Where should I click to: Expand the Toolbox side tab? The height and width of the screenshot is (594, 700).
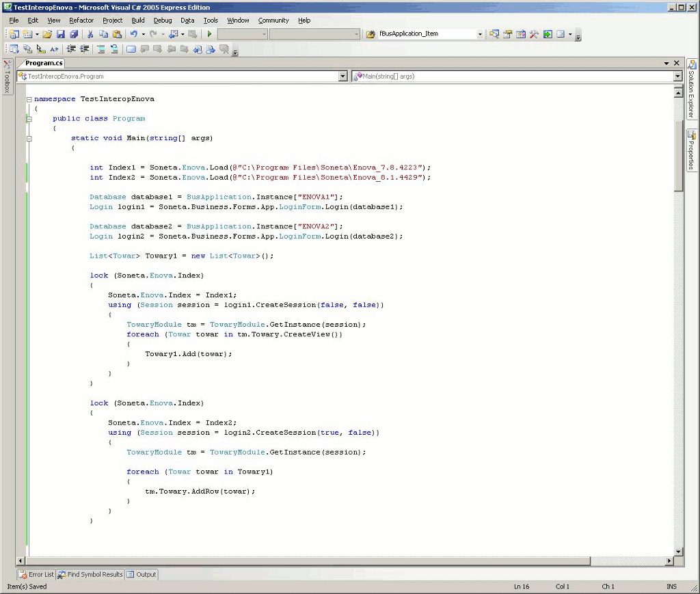tap(7, 77)
